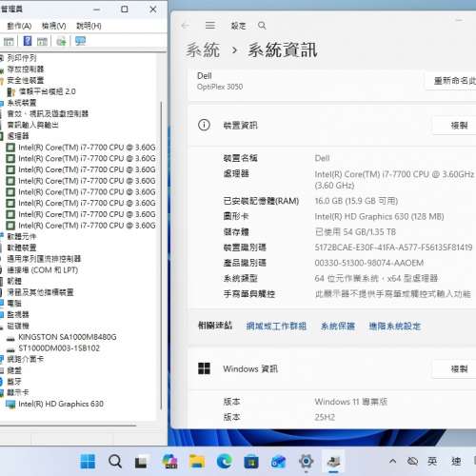
Task: Open the 網域或工作群組 link
Action: [x=276, y=327]
